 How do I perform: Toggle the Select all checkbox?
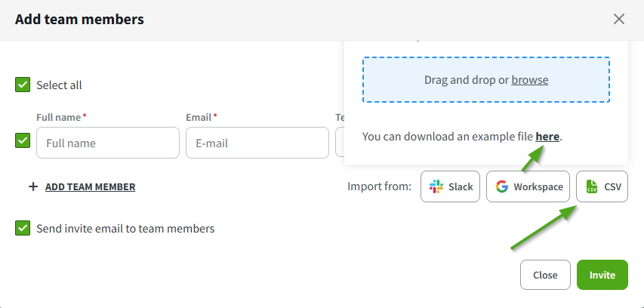[x=23, y=85]
